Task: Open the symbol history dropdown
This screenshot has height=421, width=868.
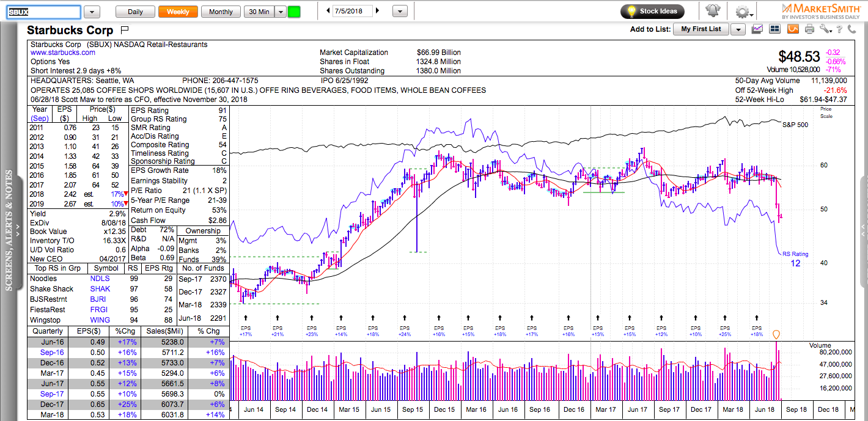Action: pos(92,12)
